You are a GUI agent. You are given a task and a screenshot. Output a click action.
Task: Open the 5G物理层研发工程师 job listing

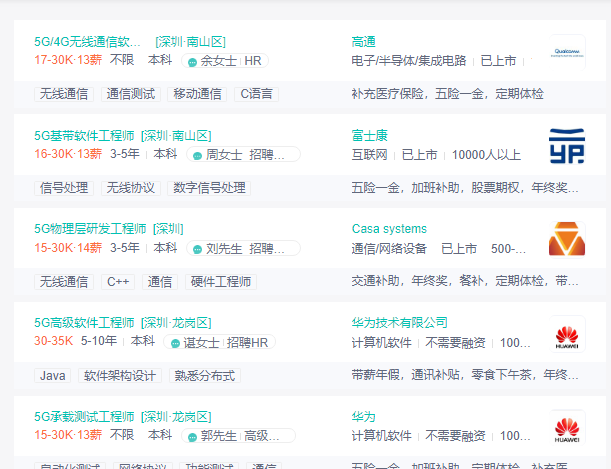90,229
